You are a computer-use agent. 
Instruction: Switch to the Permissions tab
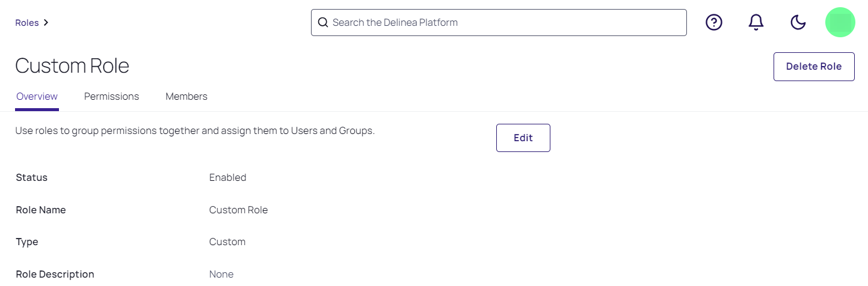pyautogui.click(x=111, y=96)
